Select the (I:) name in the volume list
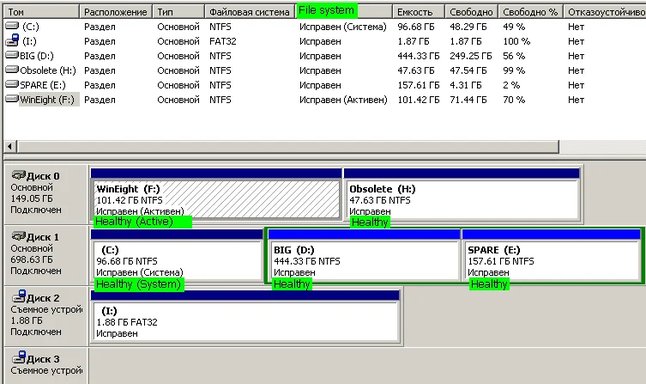646x384 pixels. click(29, 41)
